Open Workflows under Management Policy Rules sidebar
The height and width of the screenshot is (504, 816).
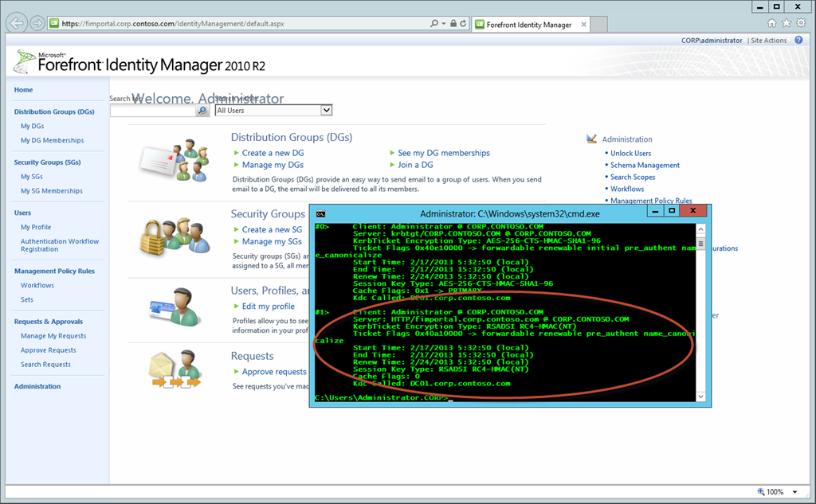(37, 285)
